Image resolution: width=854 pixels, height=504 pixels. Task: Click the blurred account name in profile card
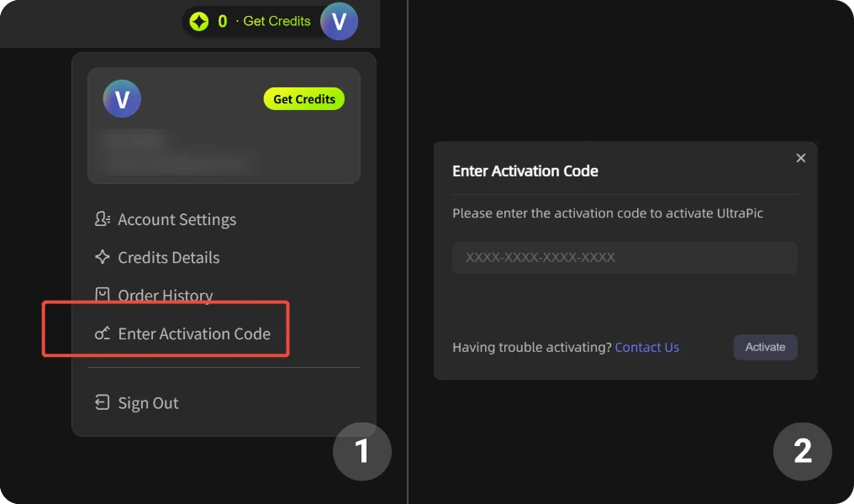134,139
